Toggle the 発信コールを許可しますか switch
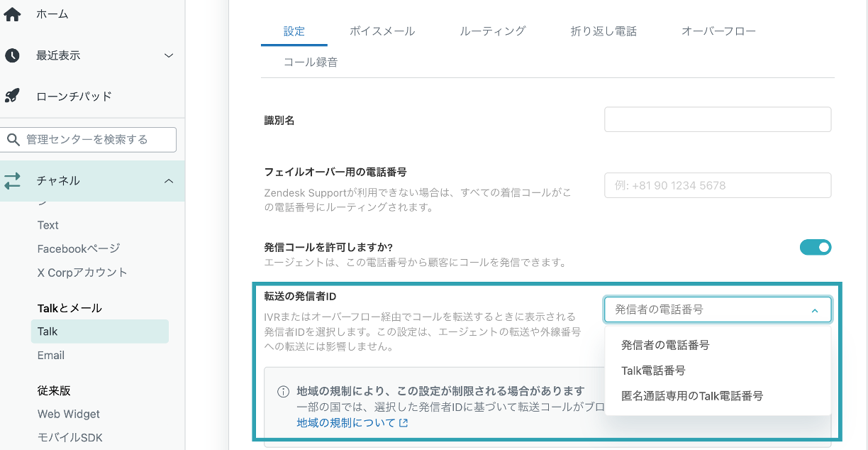Viewport: 868px width, 450px height. tap(816, 247)
